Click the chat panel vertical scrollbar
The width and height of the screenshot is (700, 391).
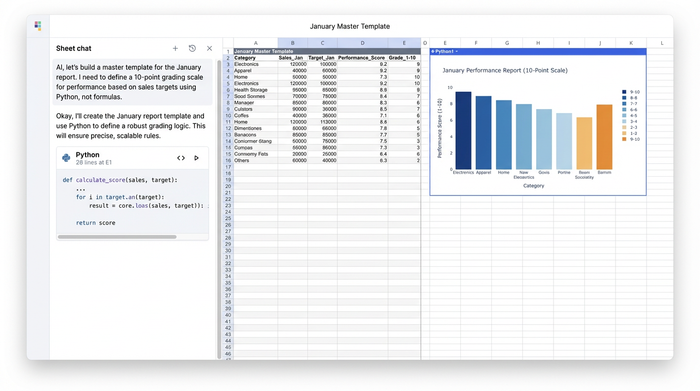[x=219, y=210]
